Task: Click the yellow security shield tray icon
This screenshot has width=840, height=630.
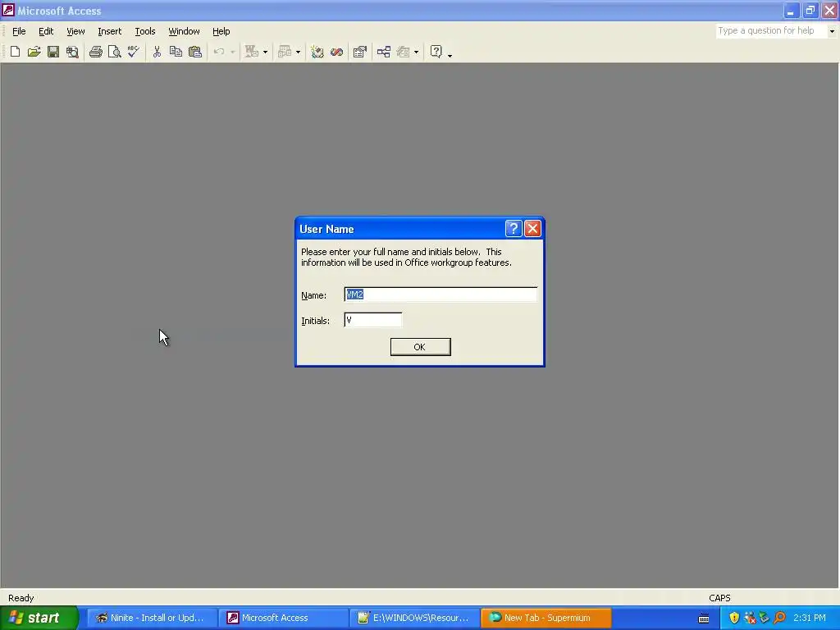Action: pyautogui.click(x=734, y=618)
